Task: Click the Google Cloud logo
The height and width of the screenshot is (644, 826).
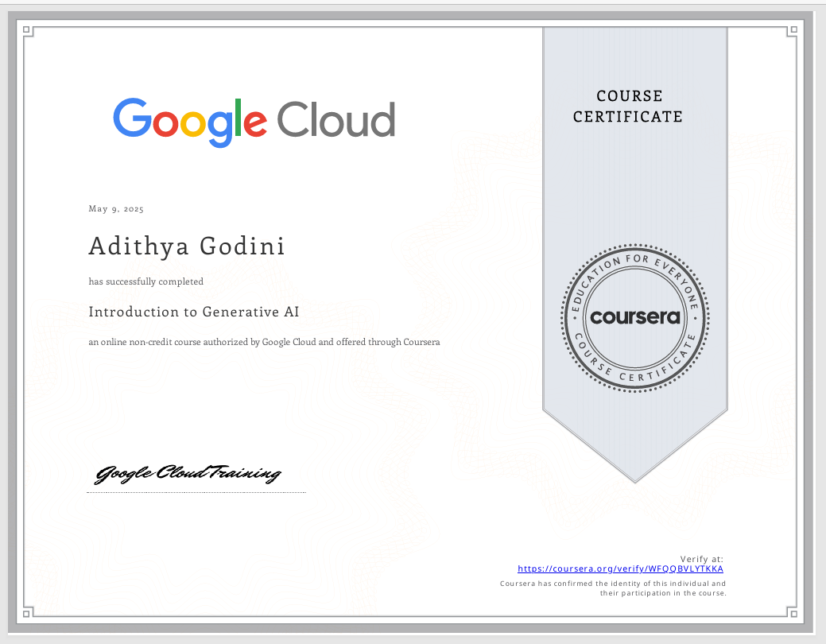Action: 254,122
